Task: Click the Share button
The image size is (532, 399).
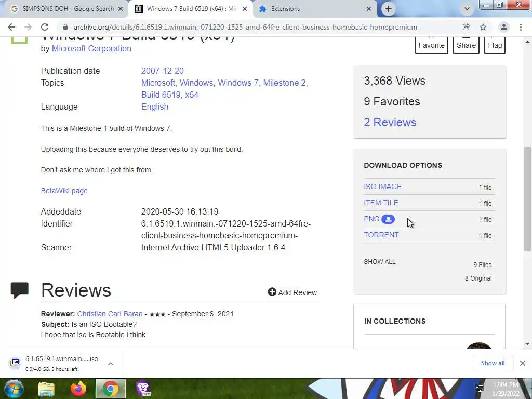Action: 466,45
